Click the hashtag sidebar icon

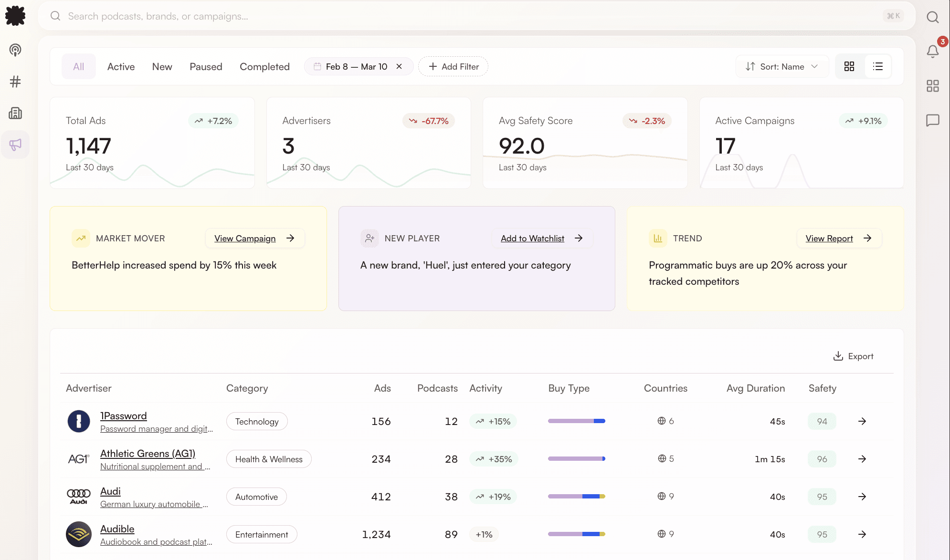(15, 82)
